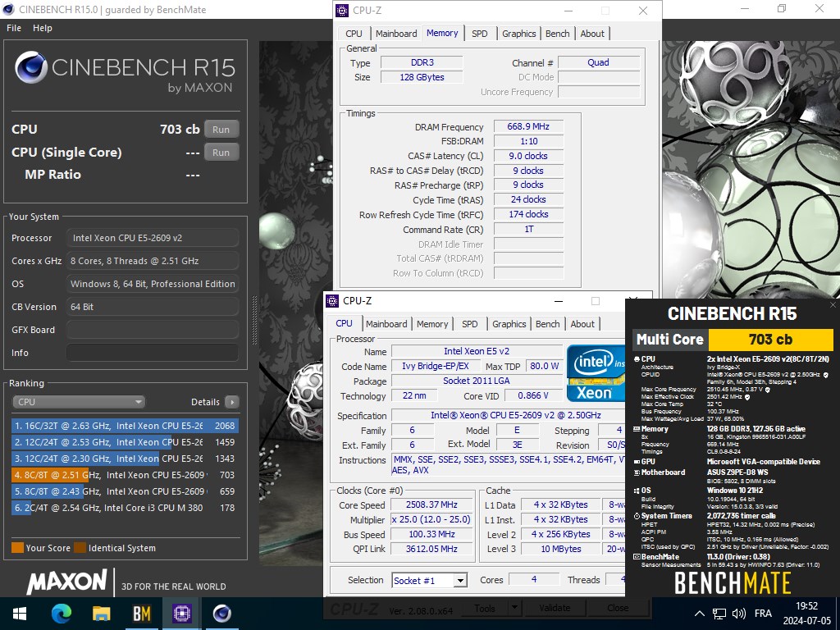Switch to Cinebench taskbar icon

click(x=221, y=614)
